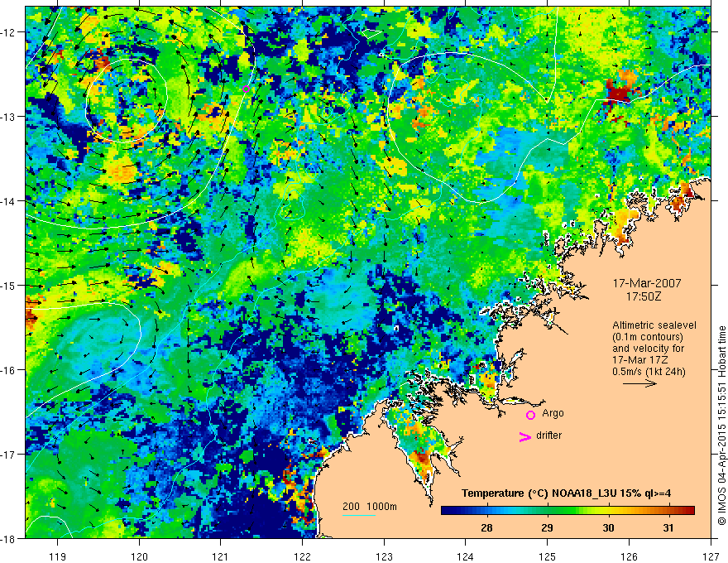Click the longitude axis label "119"
This screenshot has width=728, height=563.
click(x=58, y=556)
